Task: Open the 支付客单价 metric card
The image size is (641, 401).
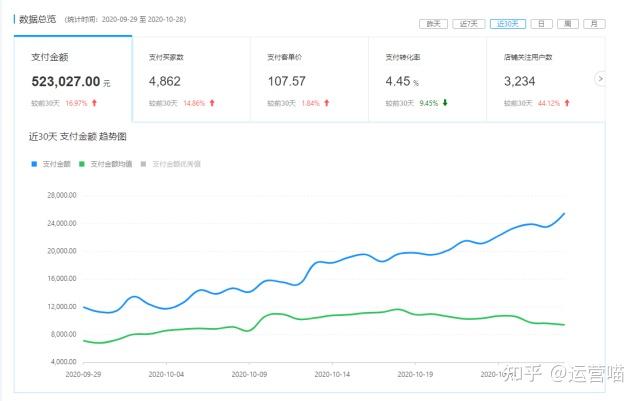Action: click(309, 79)
